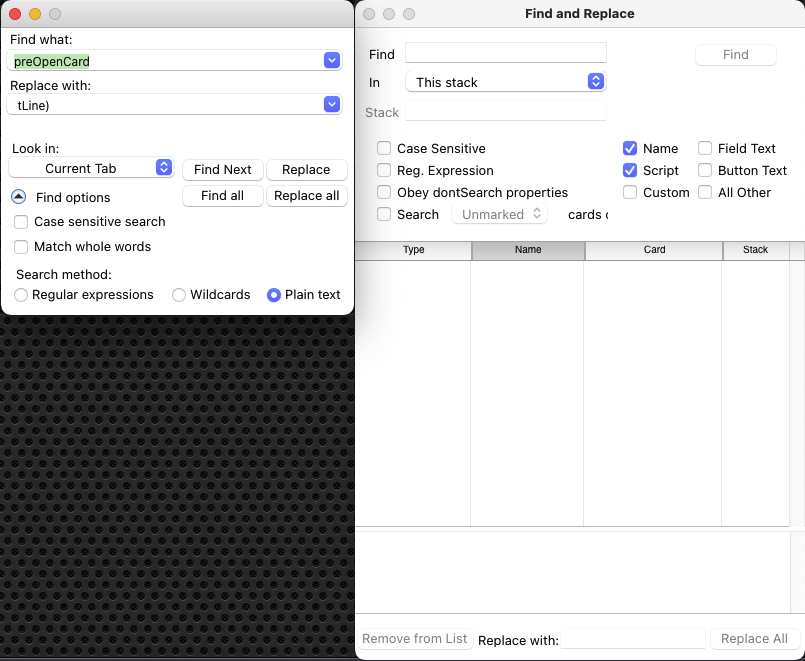805x661 pixels.
Task: Uncheck the Script checkbox
Action: click(630, 170)
